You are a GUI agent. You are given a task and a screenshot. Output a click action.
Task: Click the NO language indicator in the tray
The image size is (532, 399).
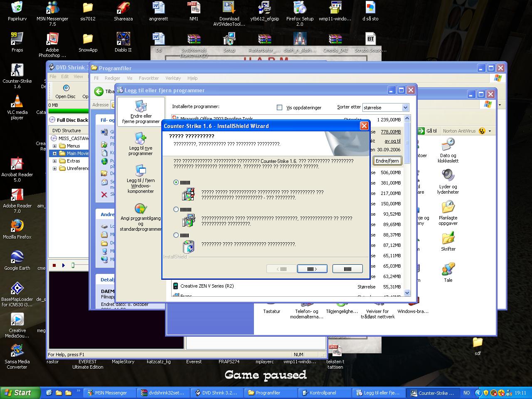click(x=467, y=393)
